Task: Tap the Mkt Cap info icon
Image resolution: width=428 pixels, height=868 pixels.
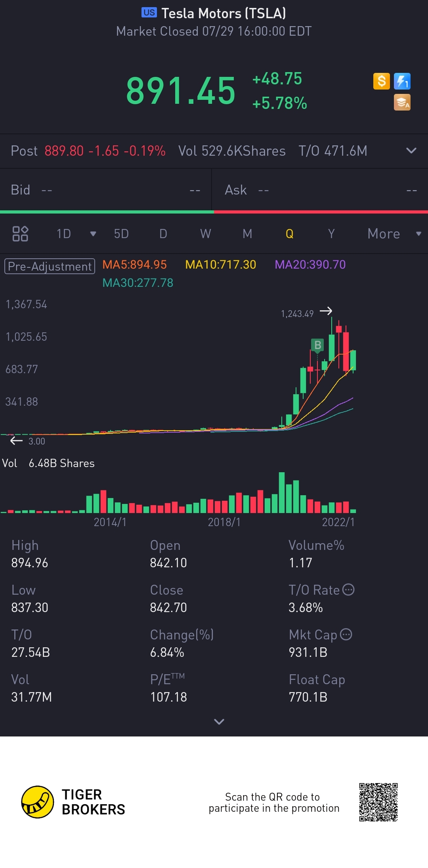Action: click(346, 634)
